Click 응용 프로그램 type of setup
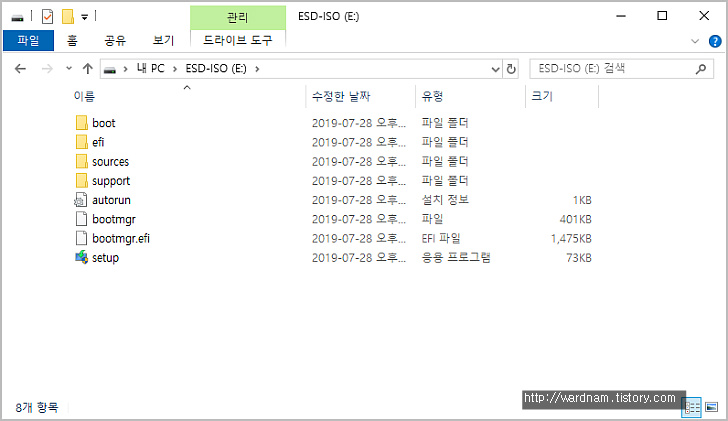Screen dimensions: 728x421 [455, 258]
